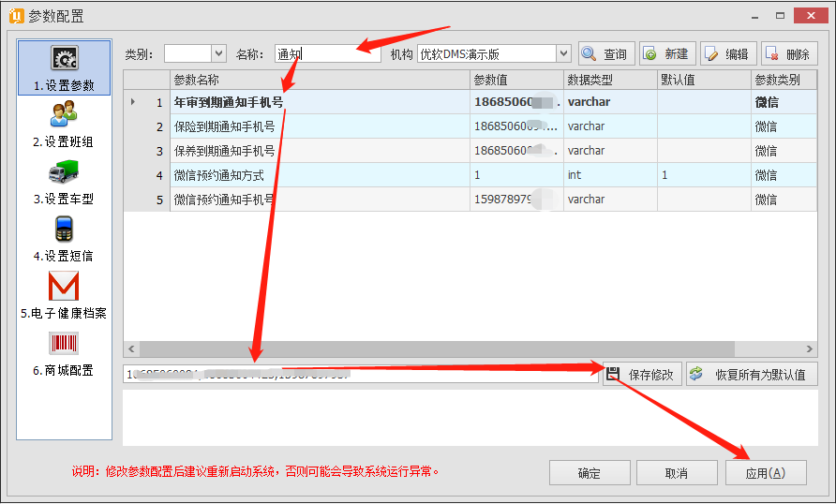Close the 参数配置 window
This screenshot has height=504, width=836.
point(811,16)
